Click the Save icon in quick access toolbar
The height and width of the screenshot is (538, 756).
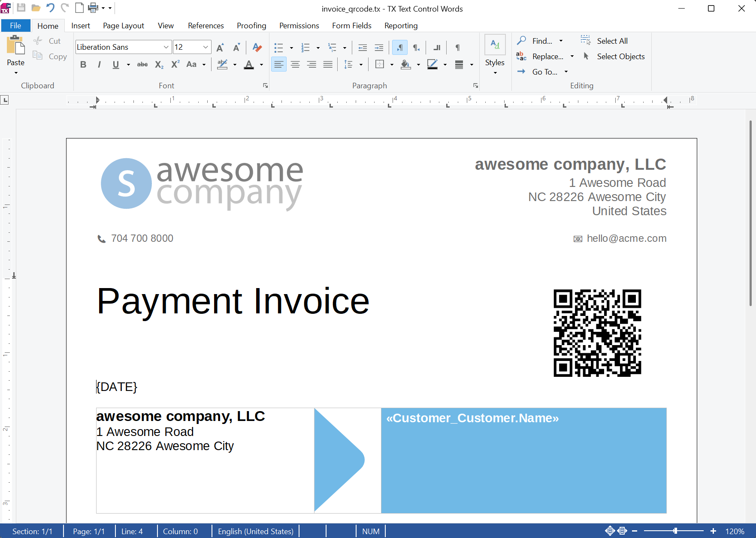(x=21, y=8)
